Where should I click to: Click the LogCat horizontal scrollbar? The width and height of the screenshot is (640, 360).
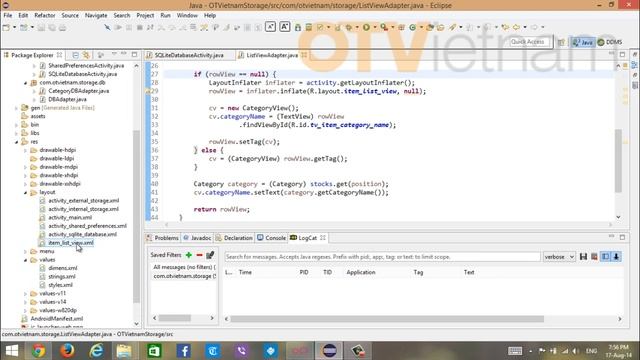387,319
